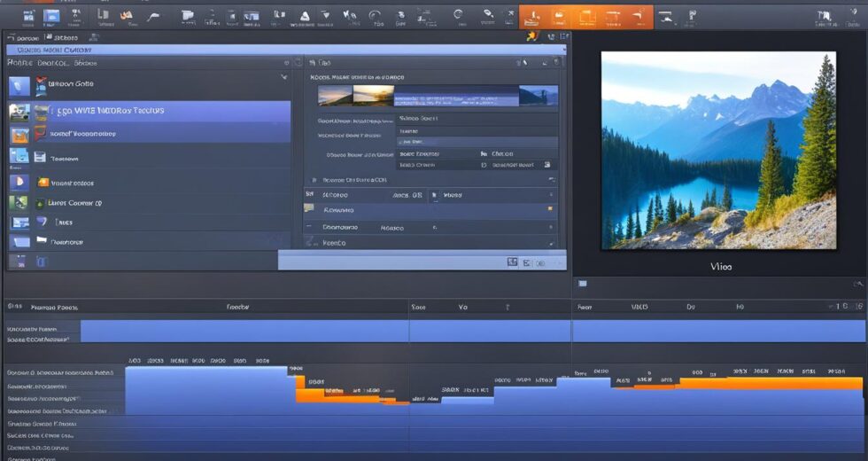The width and height of the screenshot is (868, 461).
Task: Select the highlighted blue monitor icon in top toolbar
Action: click(x=51, y=17)
